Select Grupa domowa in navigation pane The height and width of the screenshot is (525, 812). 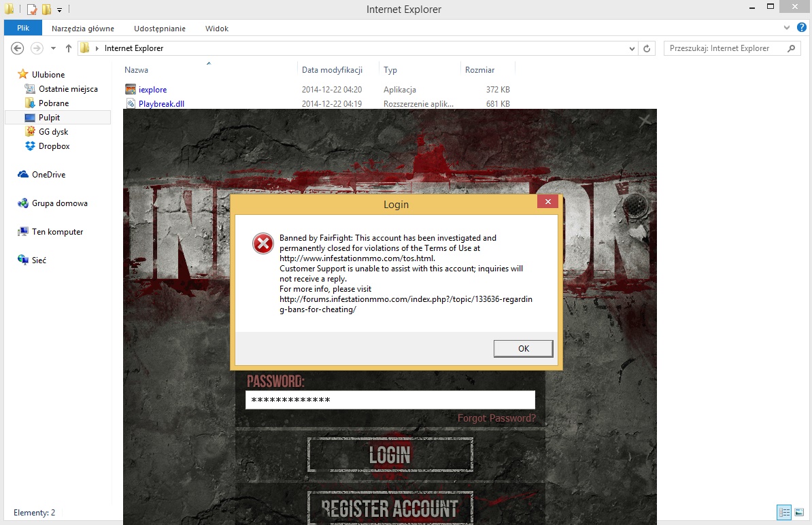pyautogui.click(x=60, y=203)
